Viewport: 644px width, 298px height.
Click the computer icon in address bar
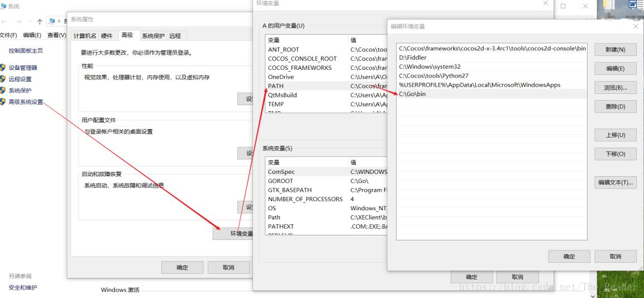coord(52,21)
